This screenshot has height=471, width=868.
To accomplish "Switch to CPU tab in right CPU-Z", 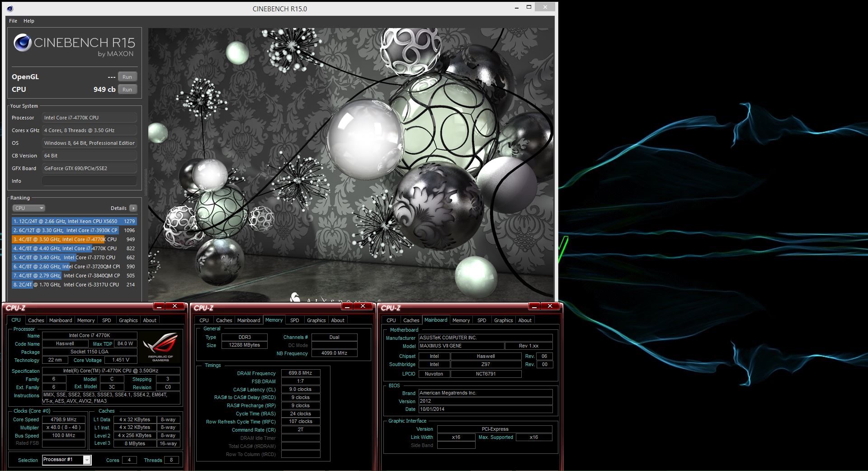I will [x=392, y=320].
